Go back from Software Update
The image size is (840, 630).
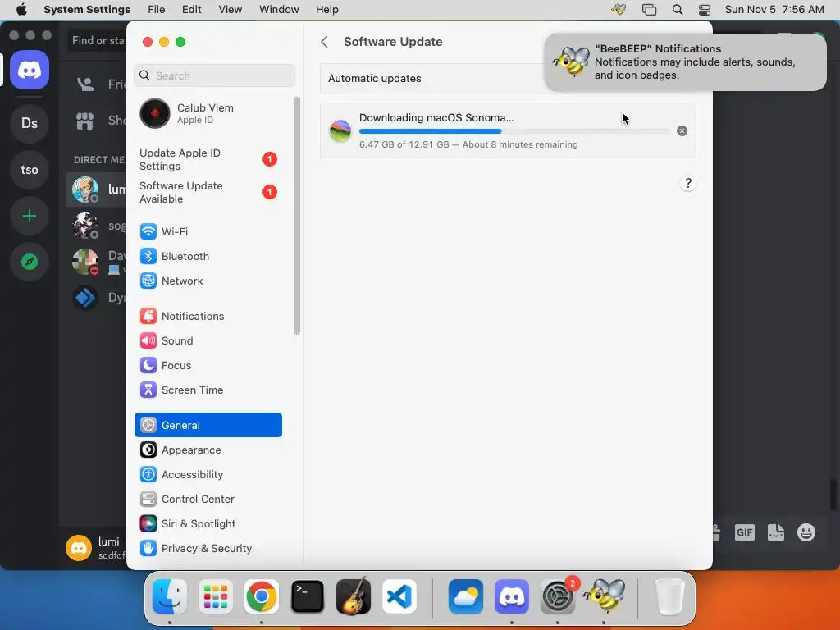tap(324, 42)
